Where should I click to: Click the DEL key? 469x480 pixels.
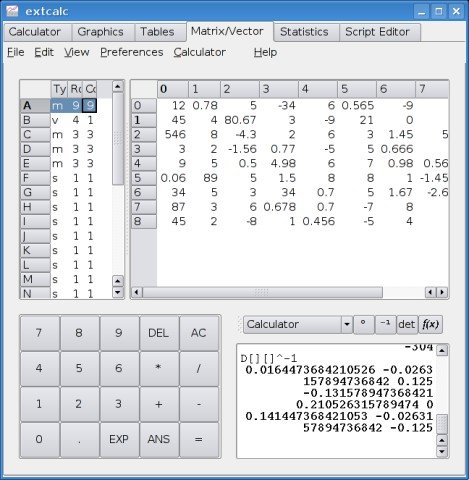click(x=158, y=333)
